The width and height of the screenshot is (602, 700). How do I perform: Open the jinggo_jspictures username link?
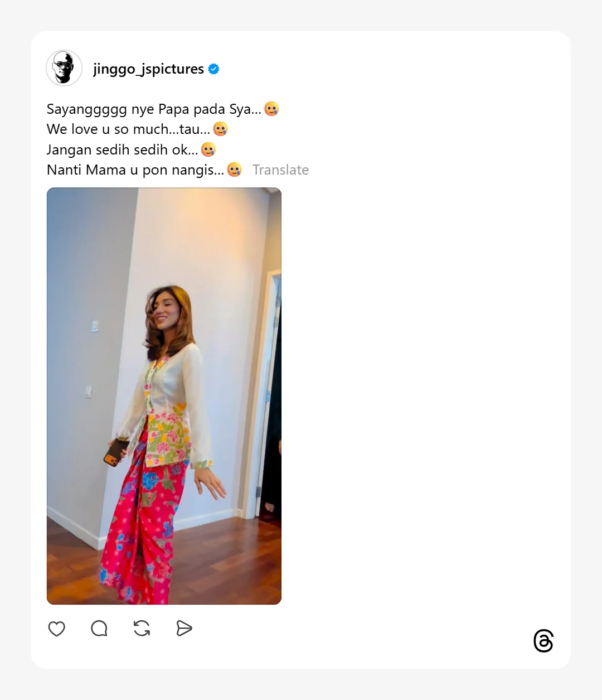point(148,69)
